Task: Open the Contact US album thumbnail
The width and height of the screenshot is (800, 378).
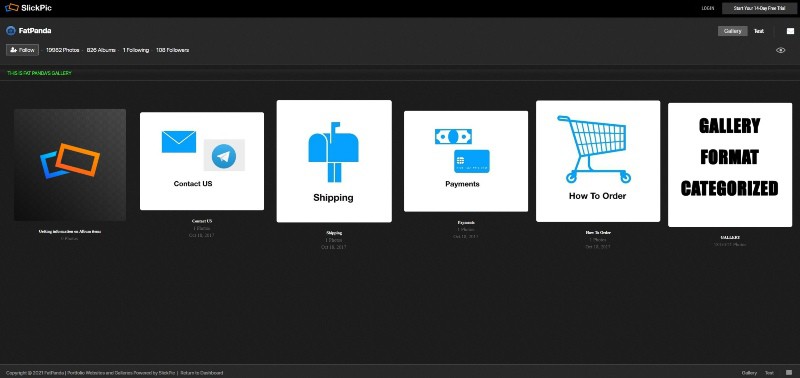Action: tap(202, 161)
